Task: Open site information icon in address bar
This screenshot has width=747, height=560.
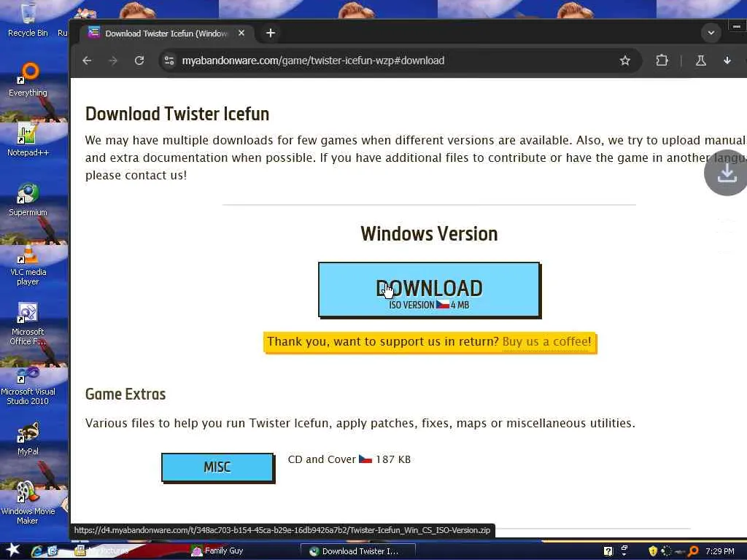Action: (x=169, y=61)
